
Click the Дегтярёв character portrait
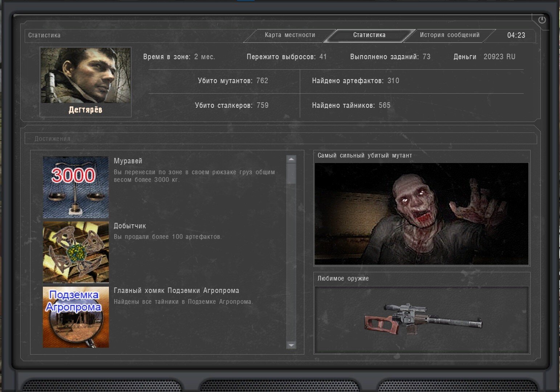[86, 75]
